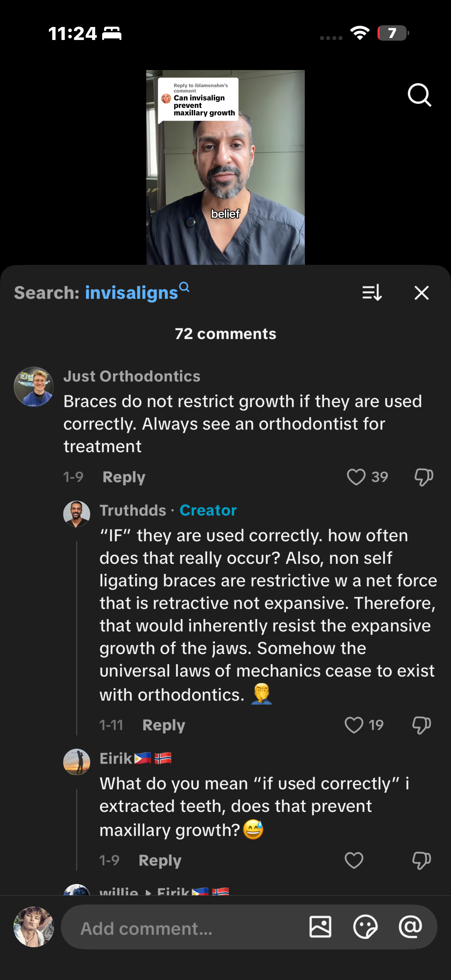
Task: Reply to Just Orthodontics' comment
Action: click(124, 477)
